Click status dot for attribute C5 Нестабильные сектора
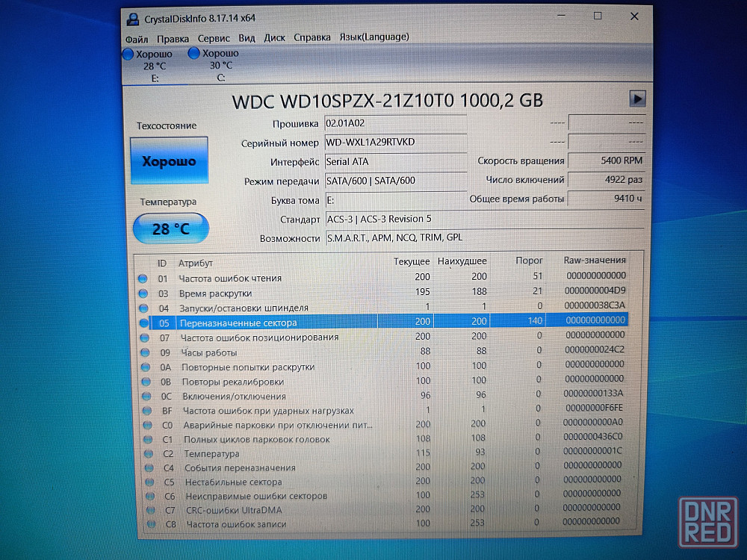Screen dimensions: 747x560 pos(147,482)
